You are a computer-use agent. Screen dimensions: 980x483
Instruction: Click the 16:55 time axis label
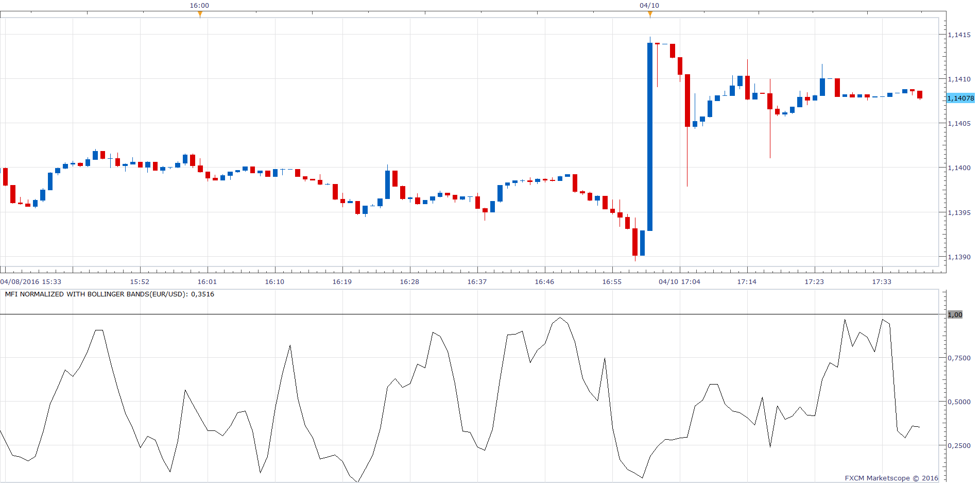pos(612,282)
